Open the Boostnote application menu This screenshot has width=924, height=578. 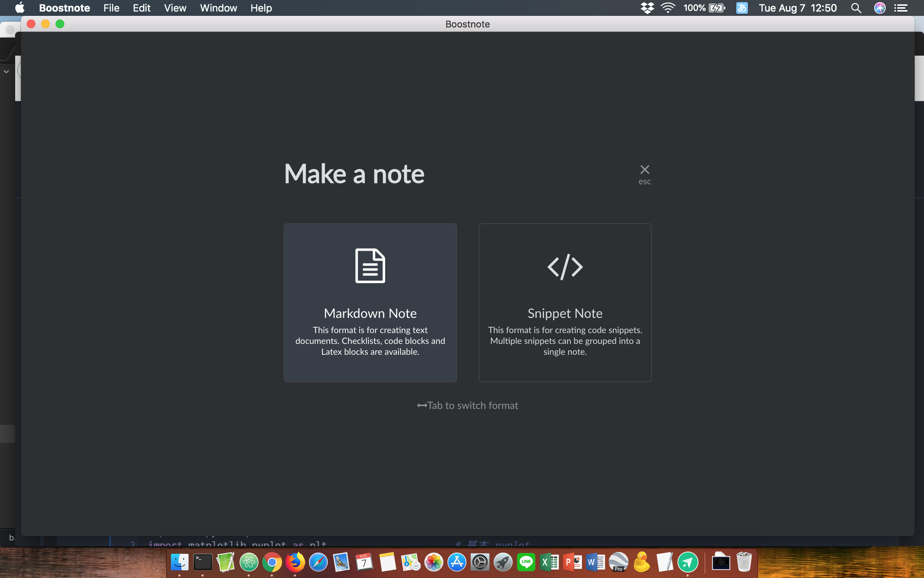65,8
